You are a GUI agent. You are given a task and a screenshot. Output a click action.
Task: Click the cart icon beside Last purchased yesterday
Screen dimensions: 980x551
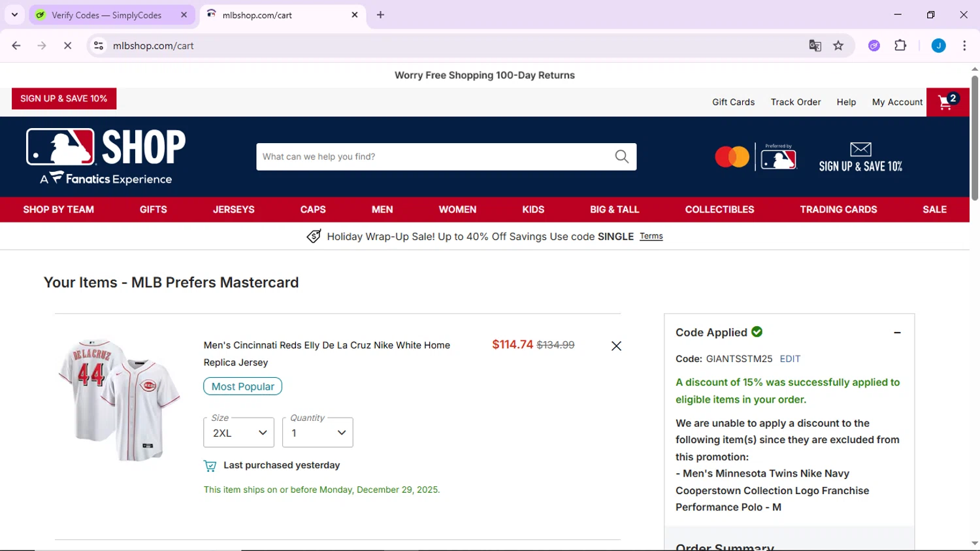pos(210,465)
